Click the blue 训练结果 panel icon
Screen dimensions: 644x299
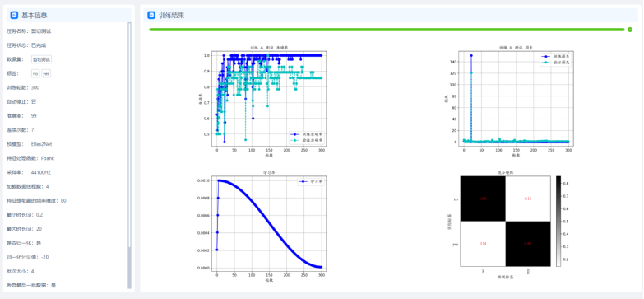click(151, 15)
